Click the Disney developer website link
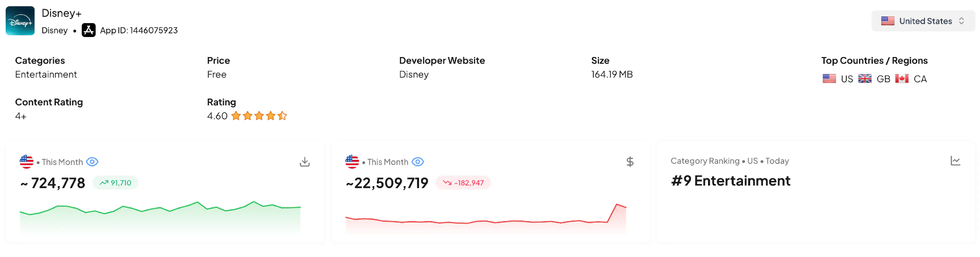This screenshot has width=980, height=257. (x=414, y=75)
